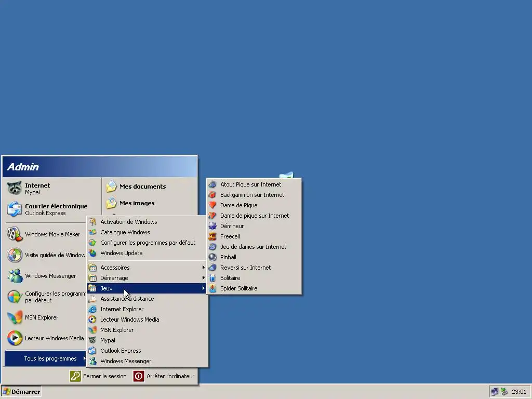This screenshot has height=399, width=532.
Task: Choose Configurer les programmes par défaut in programs list
Action: coord(147,243)
